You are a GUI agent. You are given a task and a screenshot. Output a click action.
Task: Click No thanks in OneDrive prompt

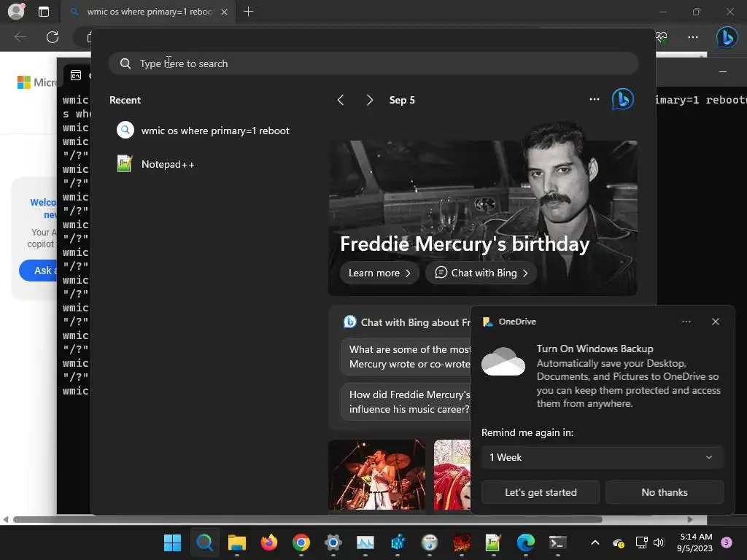pos(664,492)
